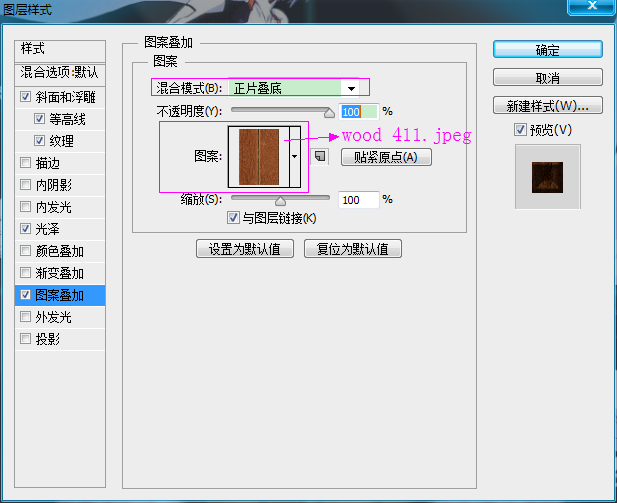
Task: Enable the 颜色叠加 checkbox
Action: 26,251
